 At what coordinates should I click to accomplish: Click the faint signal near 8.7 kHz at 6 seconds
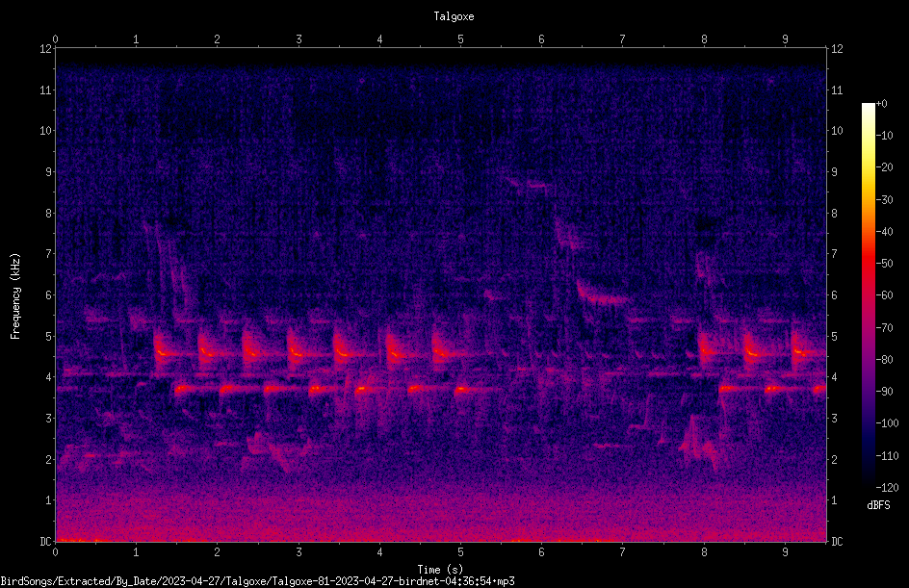click(529, 184)
